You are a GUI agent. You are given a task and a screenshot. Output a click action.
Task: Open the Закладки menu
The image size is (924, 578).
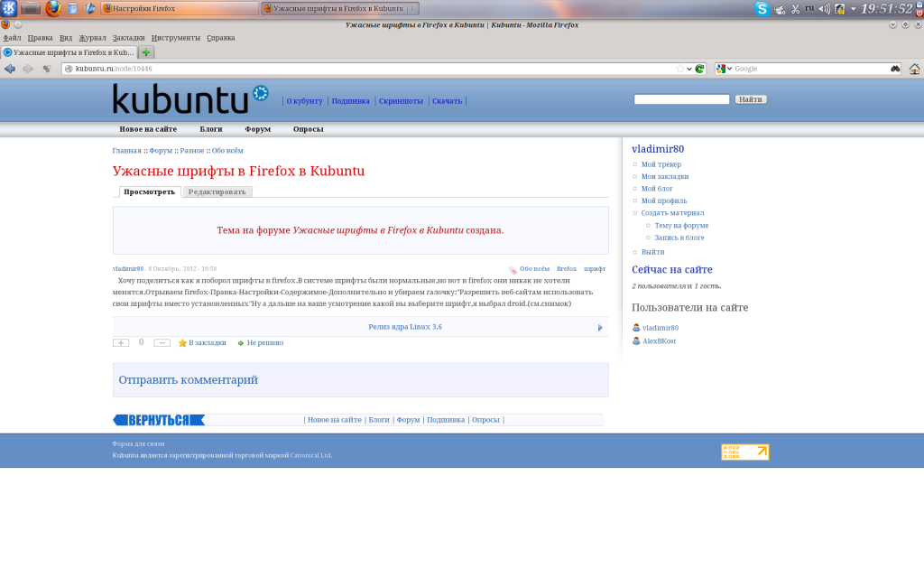click(128, 38)
